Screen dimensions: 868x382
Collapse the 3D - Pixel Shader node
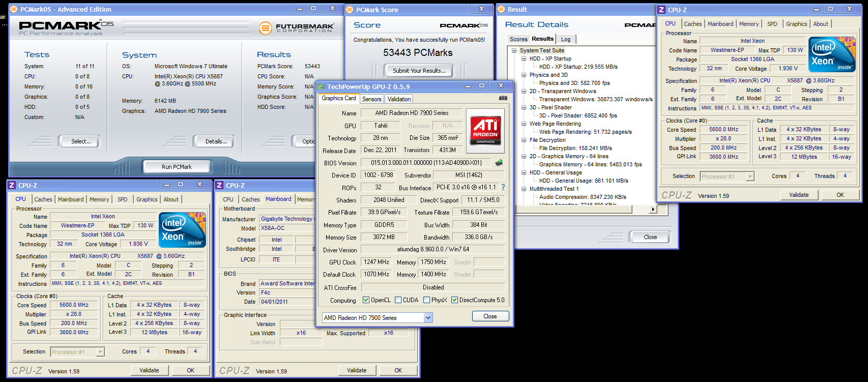click(524, 107)
